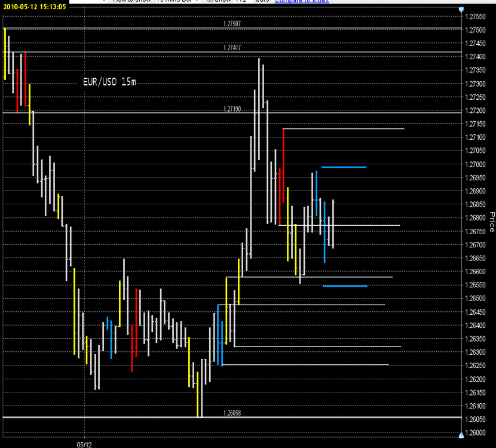This screenshot has width=496, height=448.
Task: Click the 1.27190 level label
Action: [x=232, y=109]
